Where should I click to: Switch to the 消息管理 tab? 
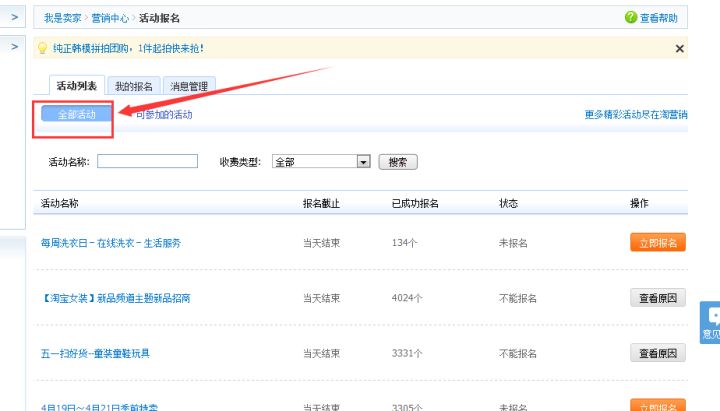pyautogui.click(x=189, y=87)
